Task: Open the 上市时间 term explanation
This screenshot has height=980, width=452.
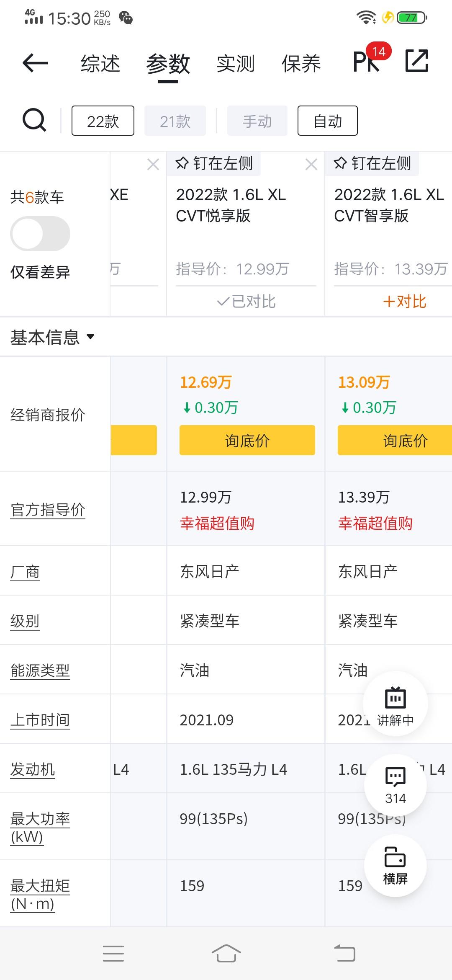Action: pos(40,720)
